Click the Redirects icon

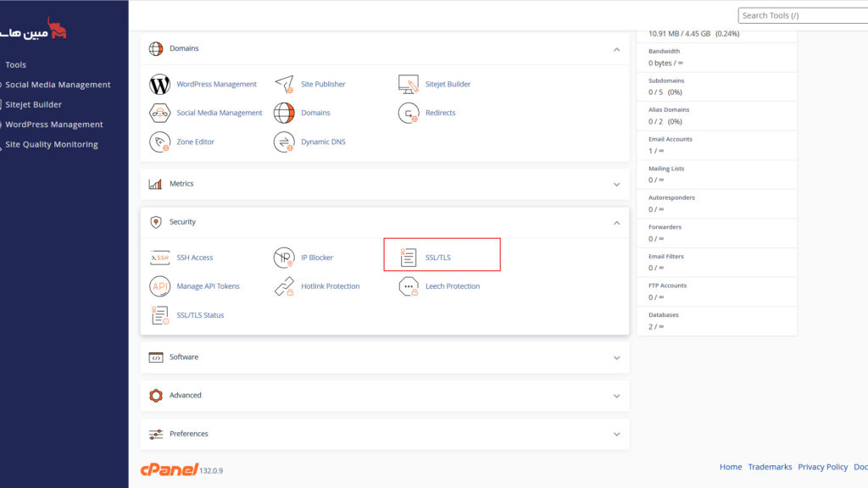click(409, 114)
